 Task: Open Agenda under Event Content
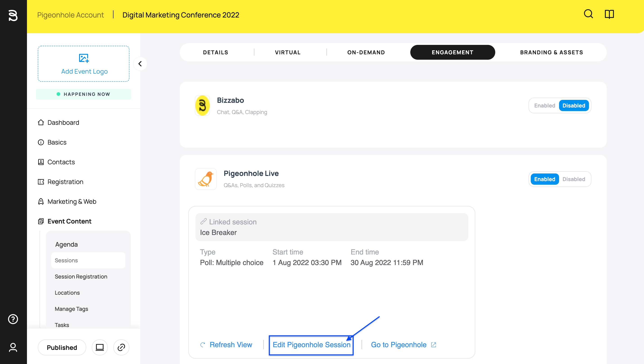[66, 244]
